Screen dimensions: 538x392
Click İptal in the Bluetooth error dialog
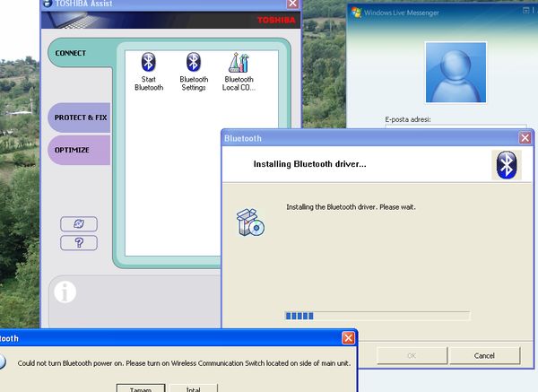193,388
